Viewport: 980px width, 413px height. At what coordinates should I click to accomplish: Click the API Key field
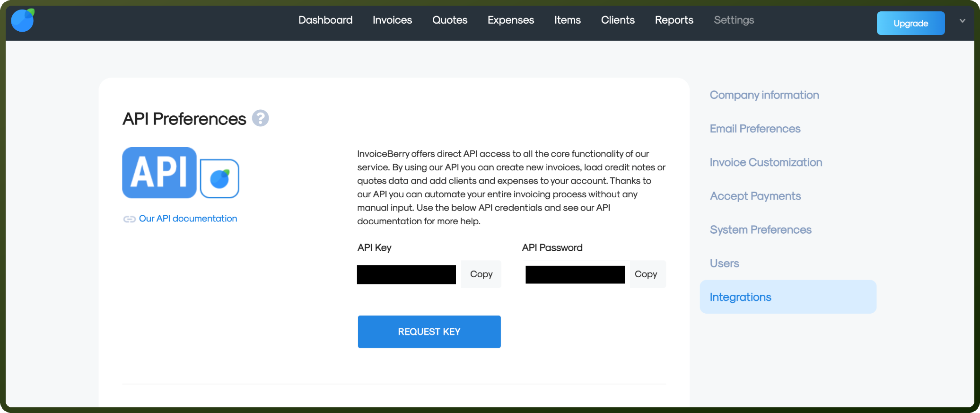tap(406, 274)
